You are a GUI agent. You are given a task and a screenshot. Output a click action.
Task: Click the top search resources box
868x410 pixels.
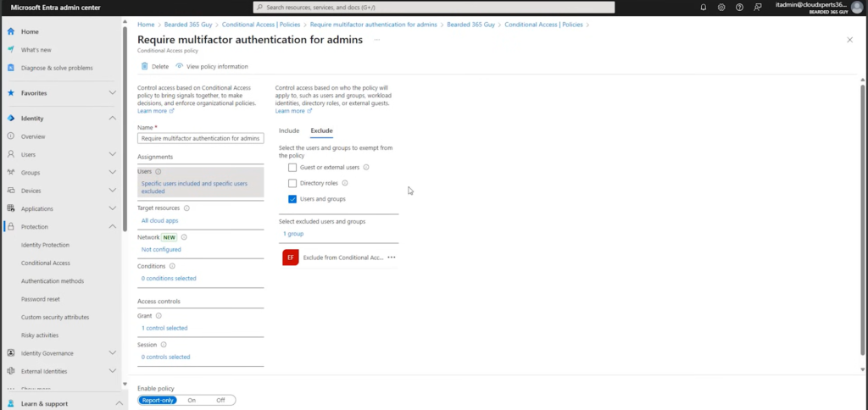(x=433, y=7)
